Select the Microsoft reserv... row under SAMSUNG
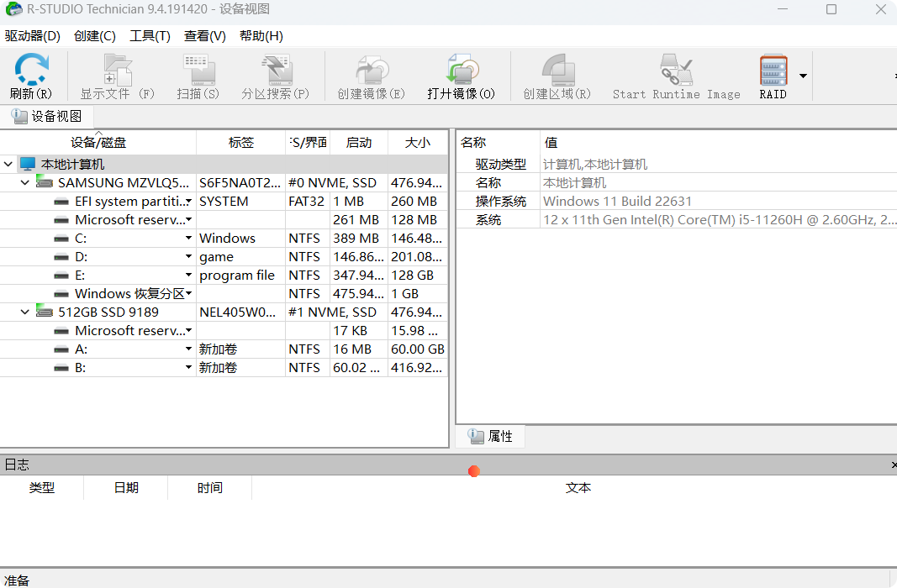 pyautogui.click(x=224, y=220)
